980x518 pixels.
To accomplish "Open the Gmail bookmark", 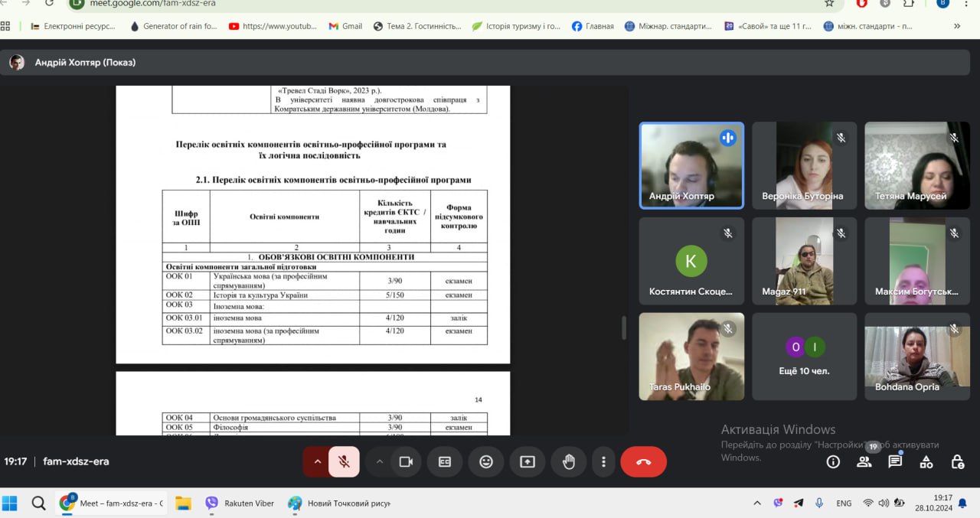I will (345, 26).
